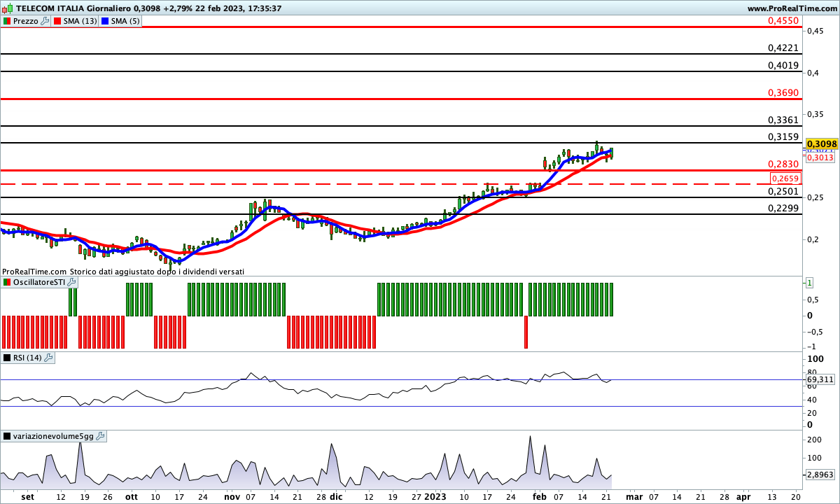
Task: Open variazionevolume5gg settings wrench icon
Action: tap(99, 436)
